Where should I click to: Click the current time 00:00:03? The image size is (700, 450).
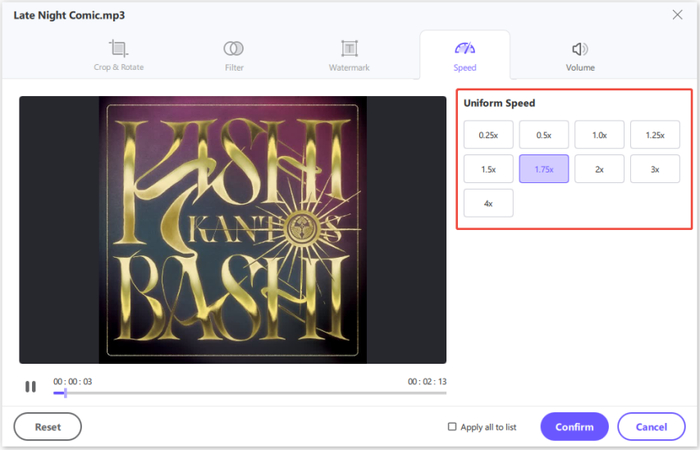73,382
